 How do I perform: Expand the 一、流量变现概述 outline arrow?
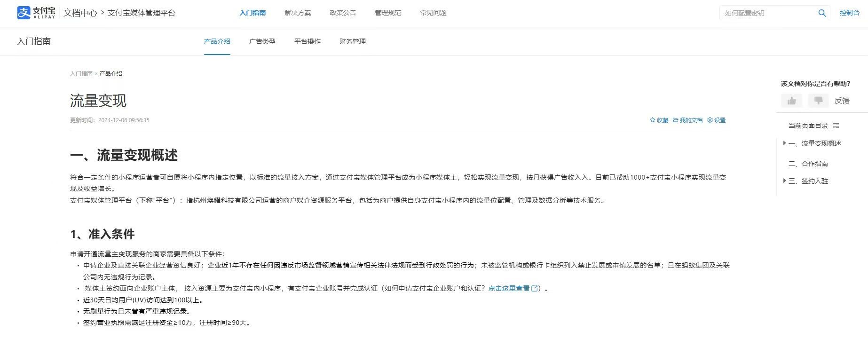click(784, 143)
